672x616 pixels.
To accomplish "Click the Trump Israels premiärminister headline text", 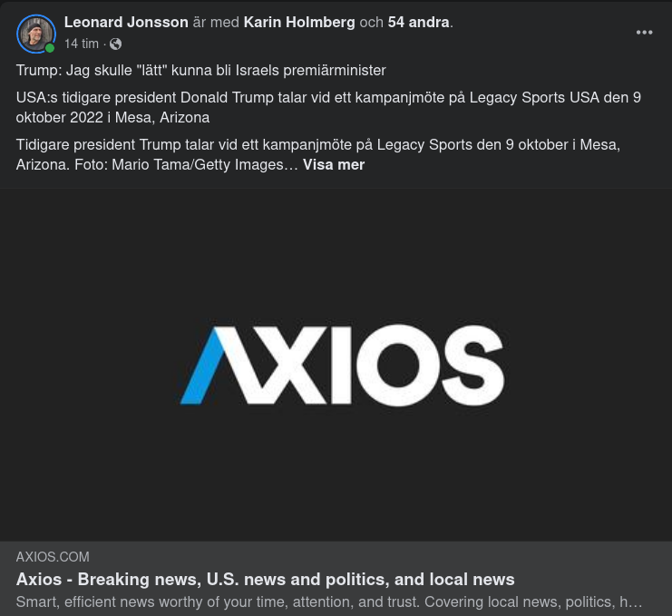I will [201, 70].
